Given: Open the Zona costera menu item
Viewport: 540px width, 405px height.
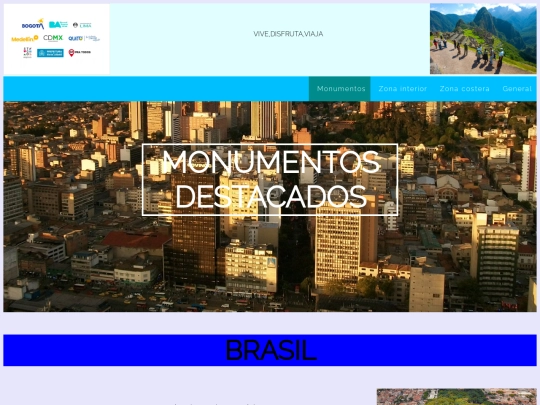Looking at the screenshot, I should (464, 89).
